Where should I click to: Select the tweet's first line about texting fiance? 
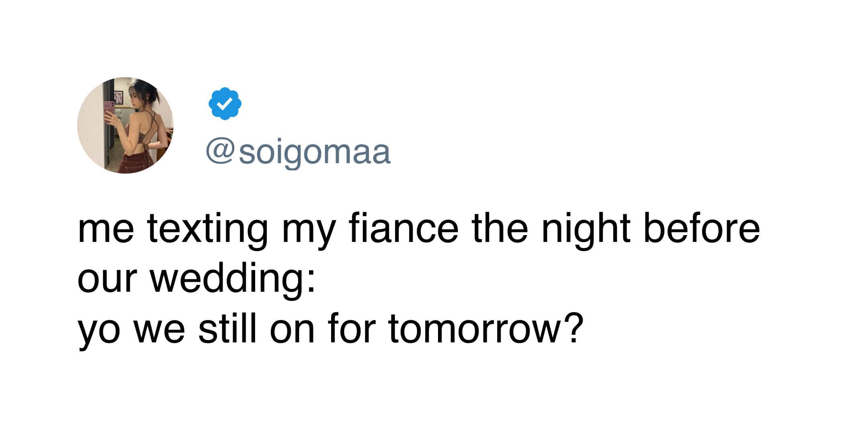(419, 230)
